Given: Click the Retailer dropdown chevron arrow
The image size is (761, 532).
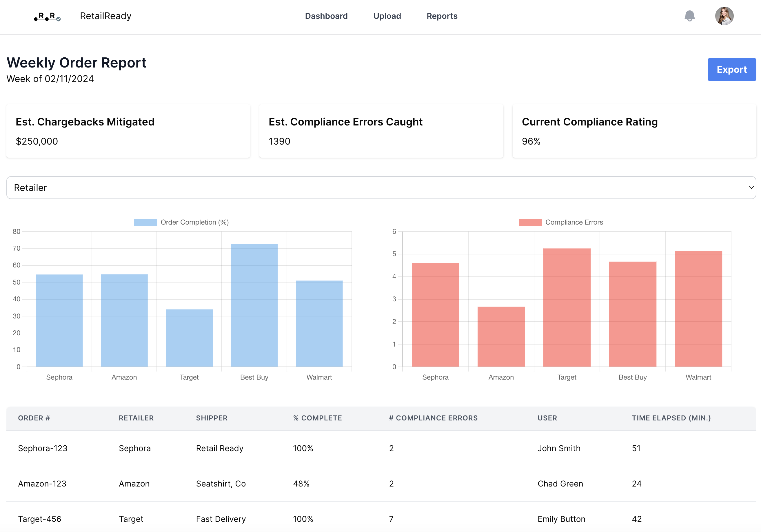Looking at the screenshot, I should (751, 187).
